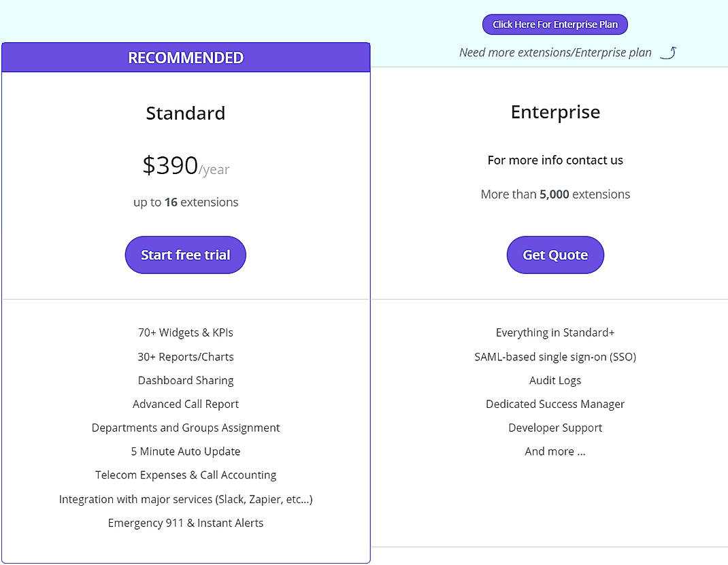Select the Dedicated Success Manager entry
Viewport: 728px width, 565px height.
click(x=555, y=404)
